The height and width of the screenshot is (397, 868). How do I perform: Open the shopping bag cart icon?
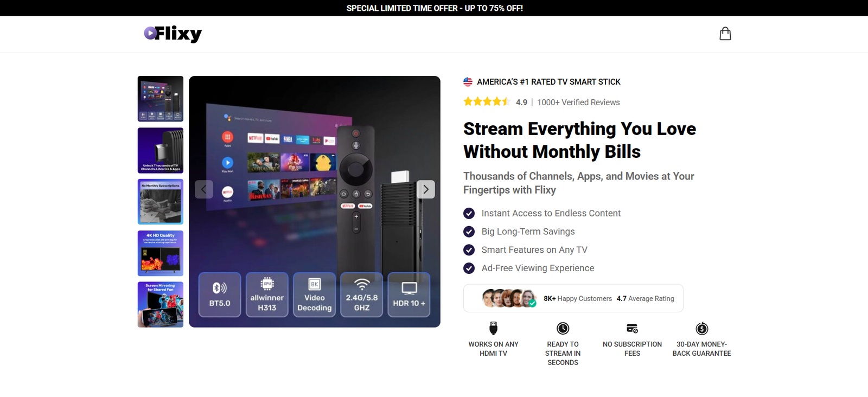coord(725,34)
